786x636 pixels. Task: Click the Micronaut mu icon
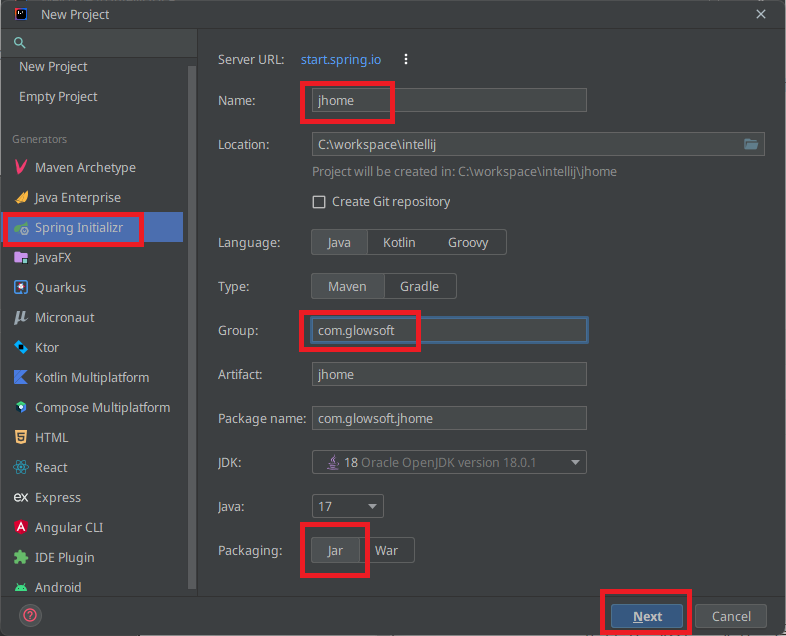pos(21,317)
